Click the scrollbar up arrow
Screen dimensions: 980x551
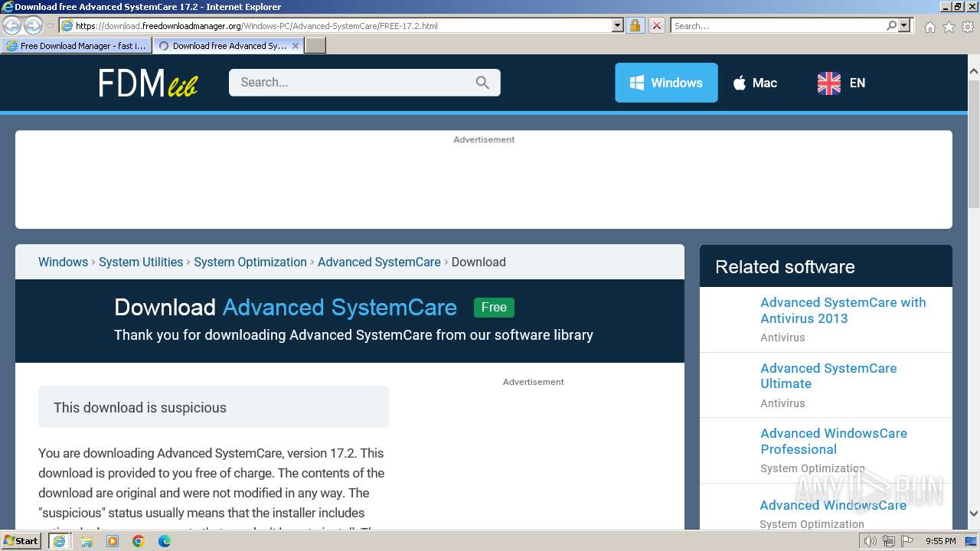click(x=974, y=71)
